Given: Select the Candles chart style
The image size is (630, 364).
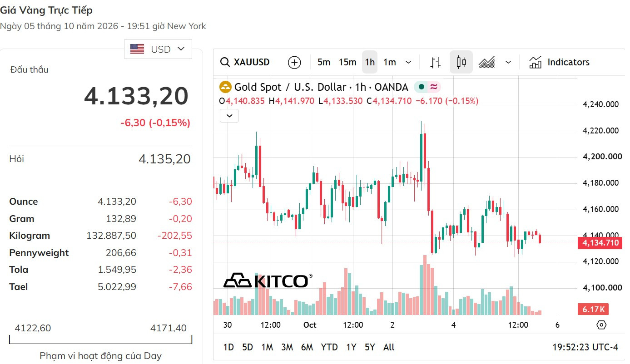Looking at the screenshot, I should (461, 62).
